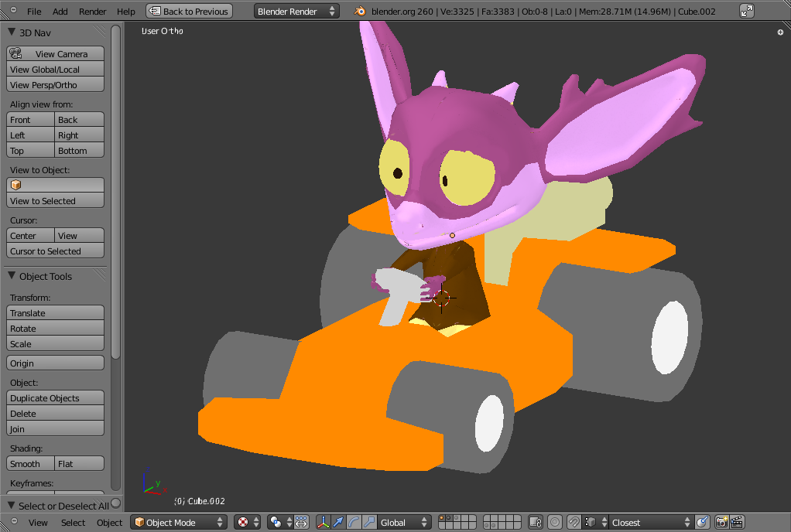The image size is (791, 532).
Task: Open the Blender Render engine dropdown
Action: click(x=297, y=11)
